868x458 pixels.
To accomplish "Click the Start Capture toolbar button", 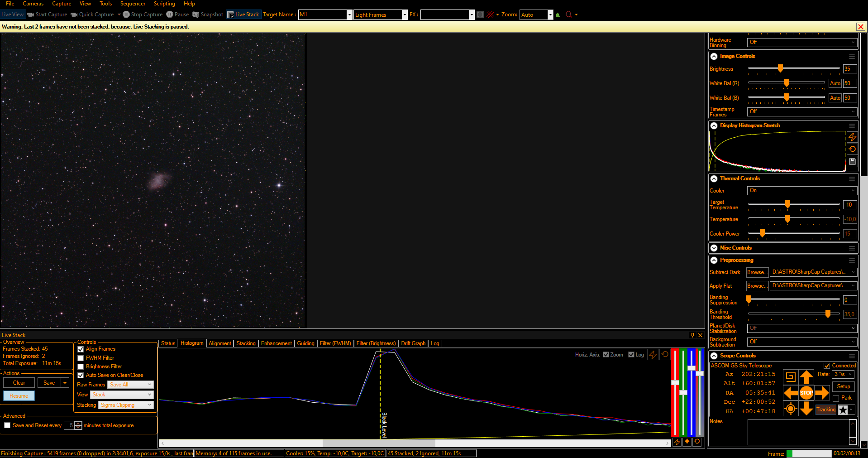I will click(47, 14).
